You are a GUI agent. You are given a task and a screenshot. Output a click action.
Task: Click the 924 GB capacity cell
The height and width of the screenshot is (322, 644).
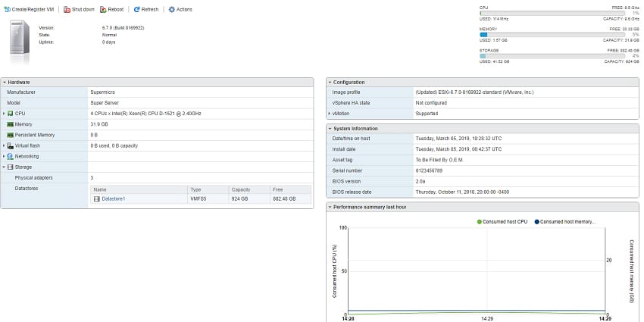(x=240, y=199)
